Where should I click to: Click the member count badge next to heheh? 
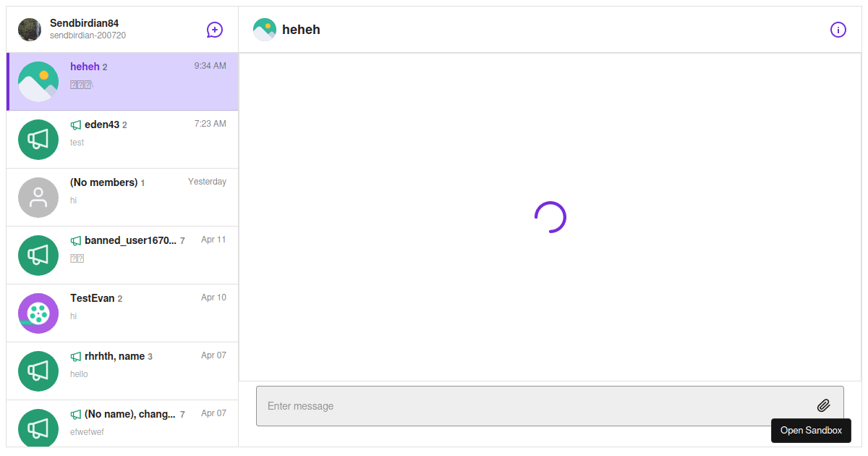tap(105, 66)
